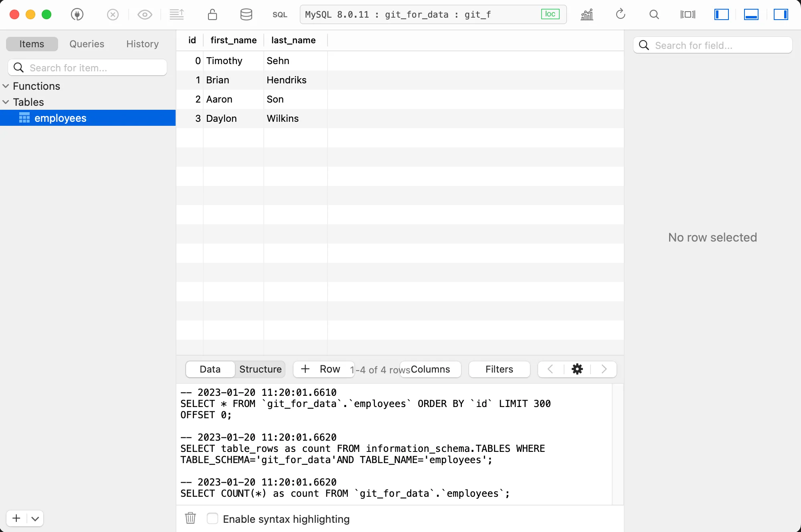Open the toolbar search icon

click(x=654, y=14)
